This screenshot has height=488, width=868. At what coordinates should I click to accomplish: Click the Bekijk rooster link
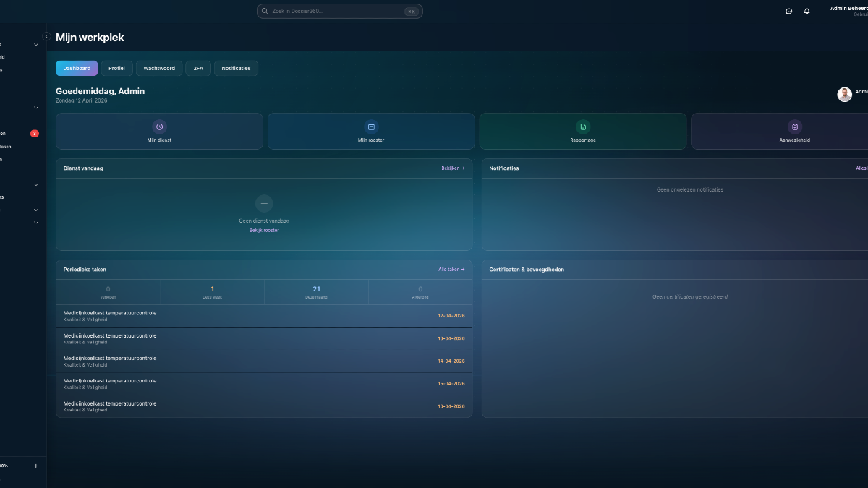[264, 231]
